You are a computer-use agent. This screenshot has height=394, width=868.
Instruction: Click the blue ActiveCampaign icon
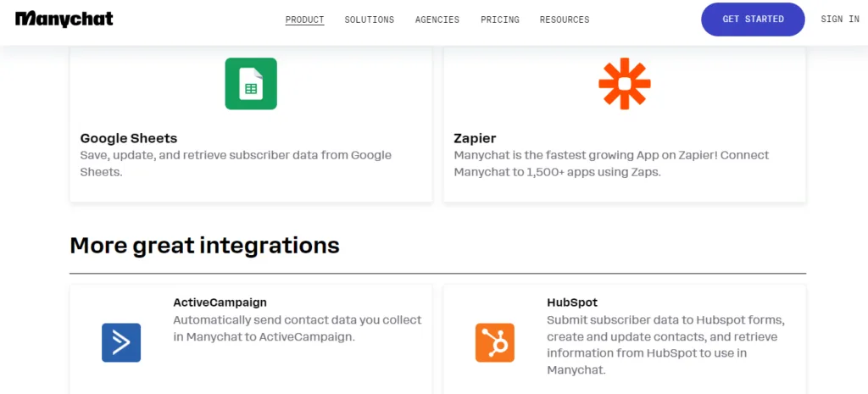point(121,342)
